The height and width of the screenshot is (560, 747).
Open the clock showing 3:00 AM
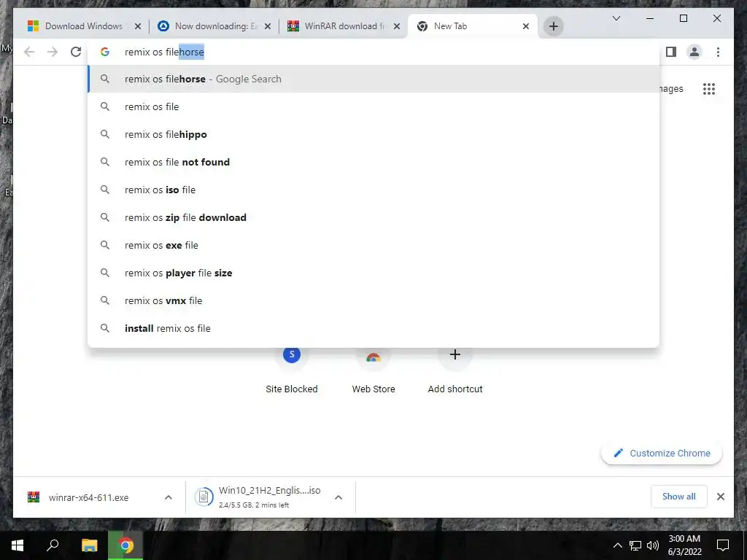tap(684, 545)
